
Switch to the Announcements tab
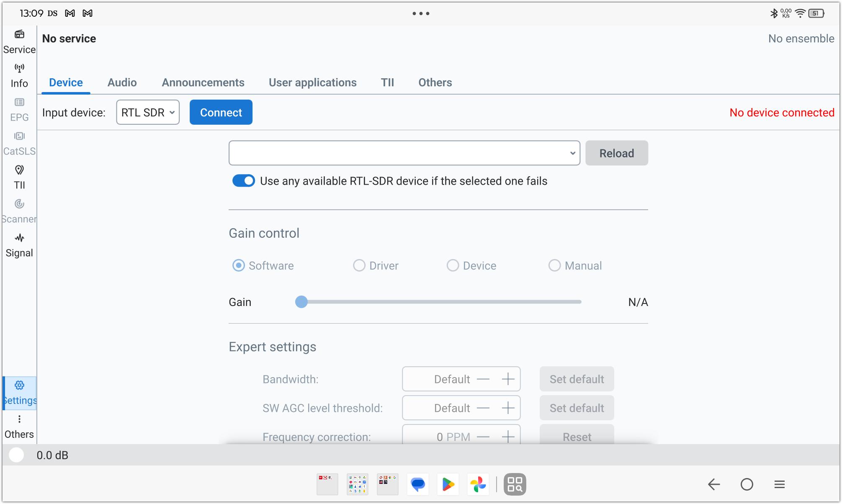[203, 82]
